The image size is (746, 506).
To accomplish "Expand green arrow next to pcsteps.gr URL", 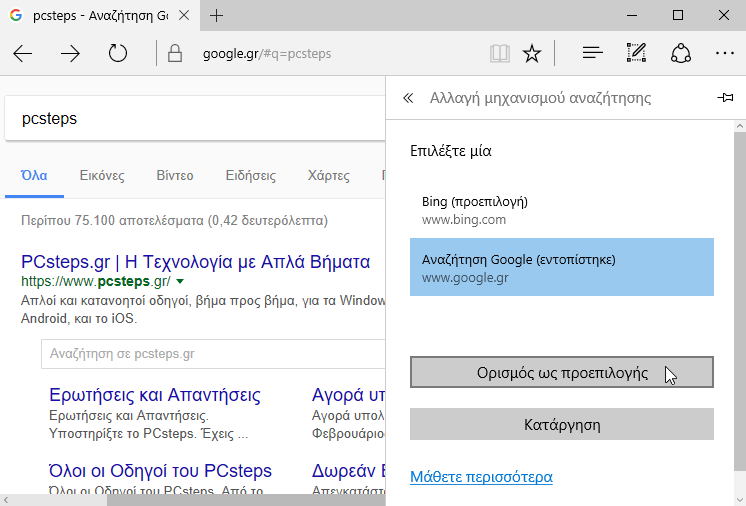I will click(x=180, y=282).
